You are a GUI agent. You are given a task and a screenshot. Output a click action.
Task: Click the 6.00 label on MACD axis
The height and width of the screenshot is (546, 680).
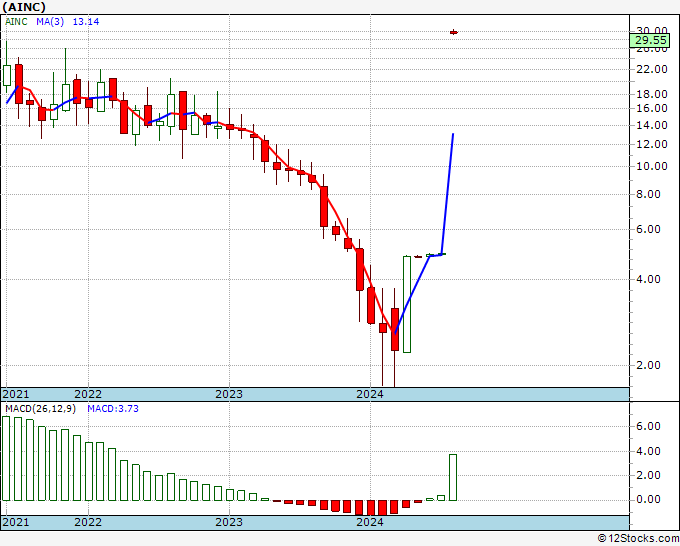[649, 427]
